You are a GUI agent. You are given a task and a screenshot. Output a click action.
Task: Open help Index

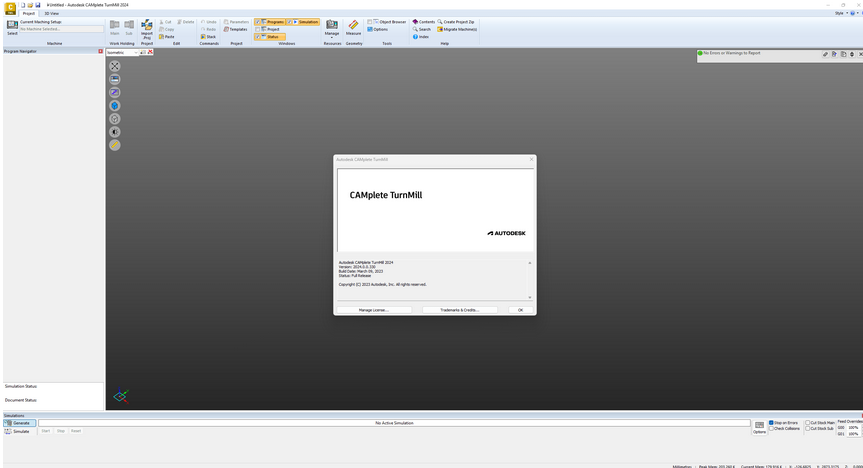[x=420, y=37]
